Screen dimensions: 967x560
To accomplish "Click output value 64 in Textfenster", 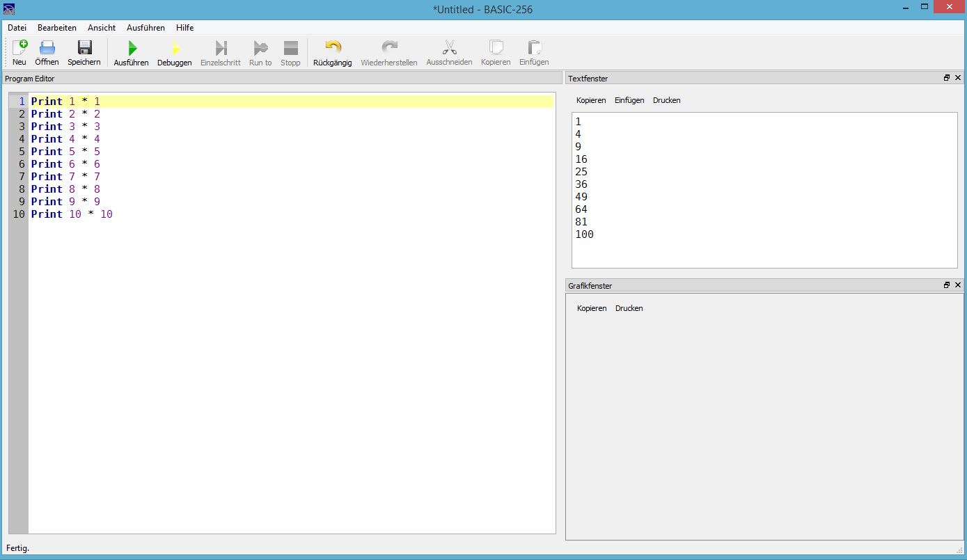I will [581, 209].
